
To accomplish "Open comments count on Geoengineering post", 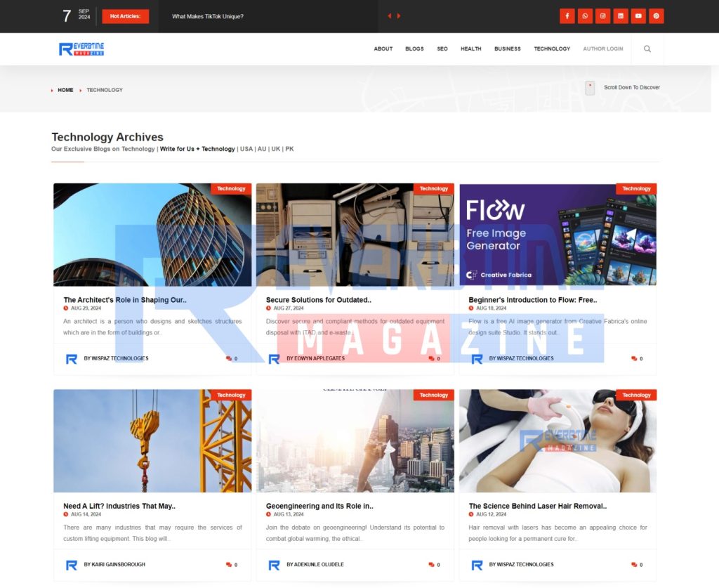I will coord(435,565).
